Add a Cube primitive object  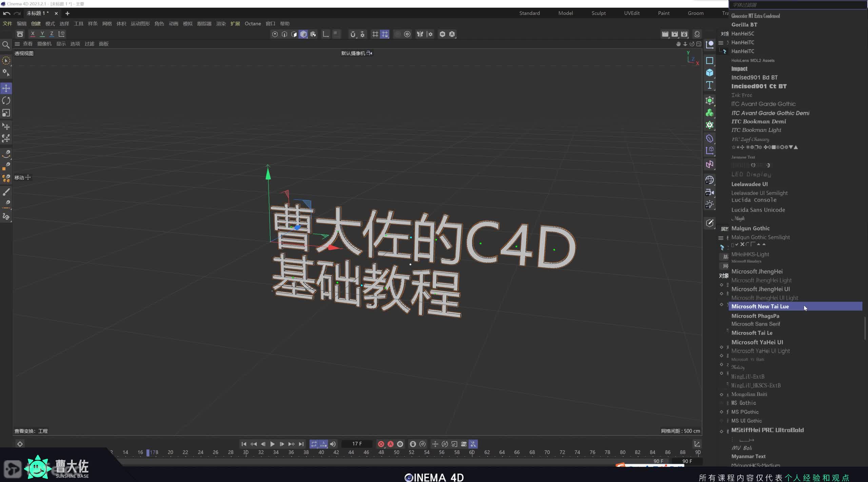709,73
